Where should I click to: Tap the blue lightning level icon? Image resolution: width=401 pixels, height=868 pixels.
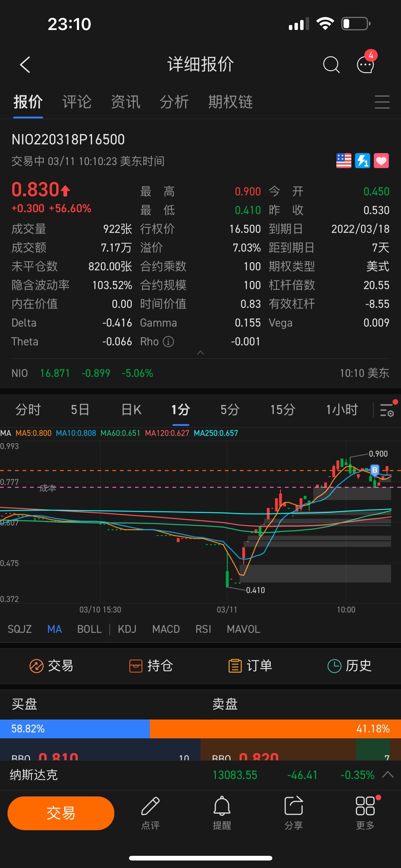pos(362,161)
